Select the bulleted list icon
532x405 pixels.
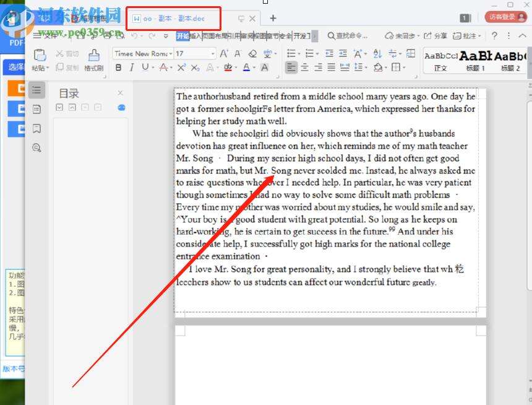coord(291,53)
